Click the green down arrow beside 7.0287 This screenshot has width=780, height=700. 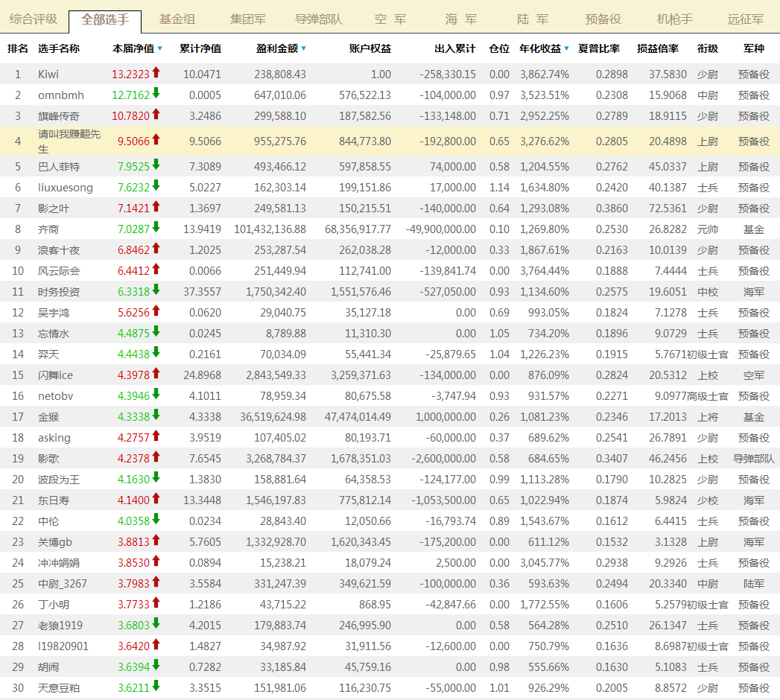[156, 227]
